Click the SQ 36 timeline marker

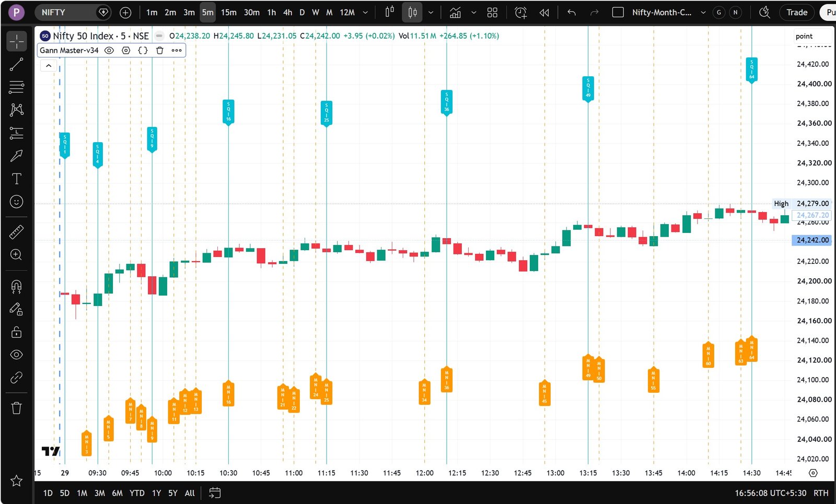point(446,102)
